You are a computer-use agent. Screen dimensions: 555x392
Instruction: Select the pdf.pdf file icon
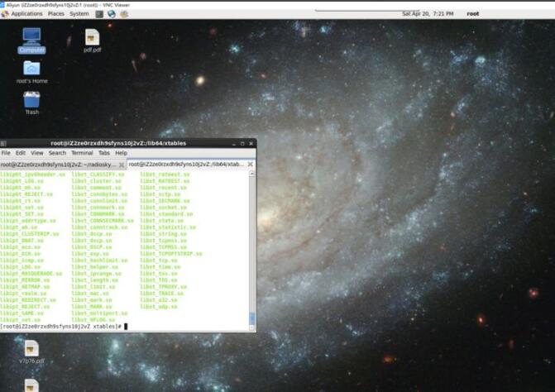92,41
